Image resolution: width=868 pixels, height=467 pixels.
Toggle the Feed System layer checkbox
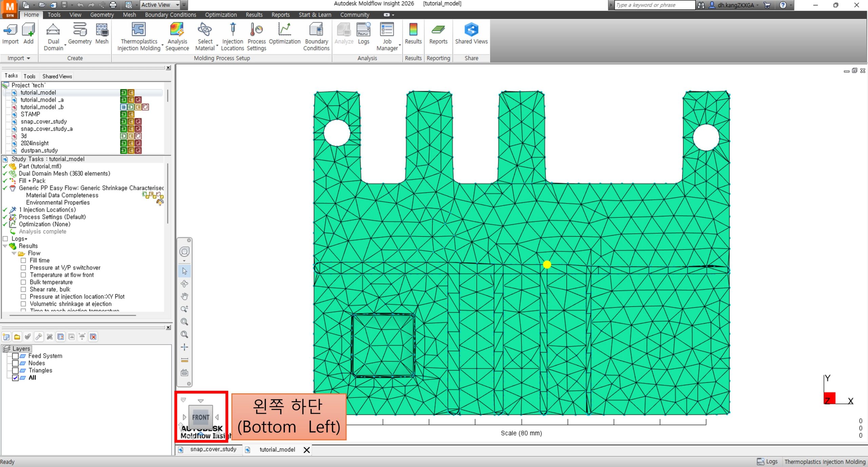click(15, 356)
